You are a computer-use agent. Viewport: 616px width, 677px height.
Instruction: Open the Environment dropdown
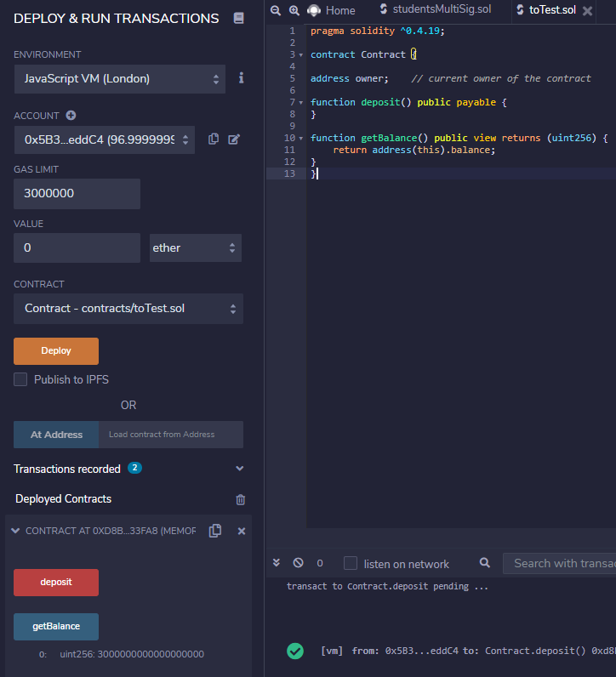tap(120, 79)
